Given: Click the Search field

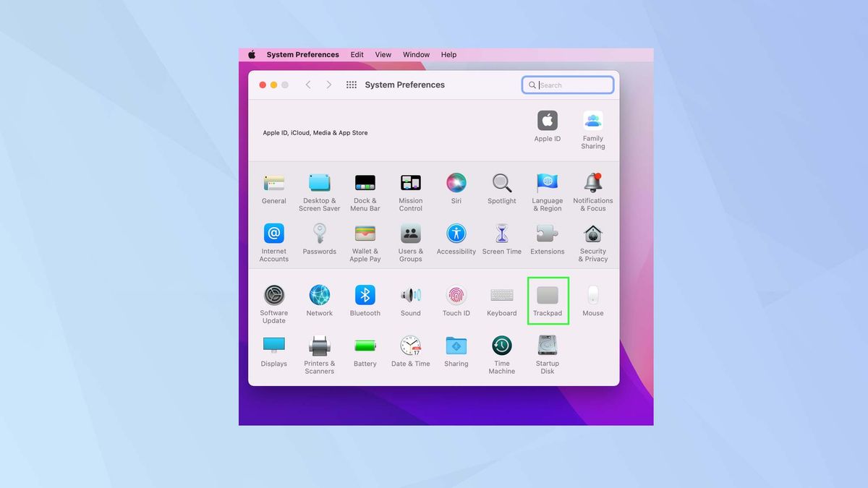Looking at the screenshot, I should [568, 85].
